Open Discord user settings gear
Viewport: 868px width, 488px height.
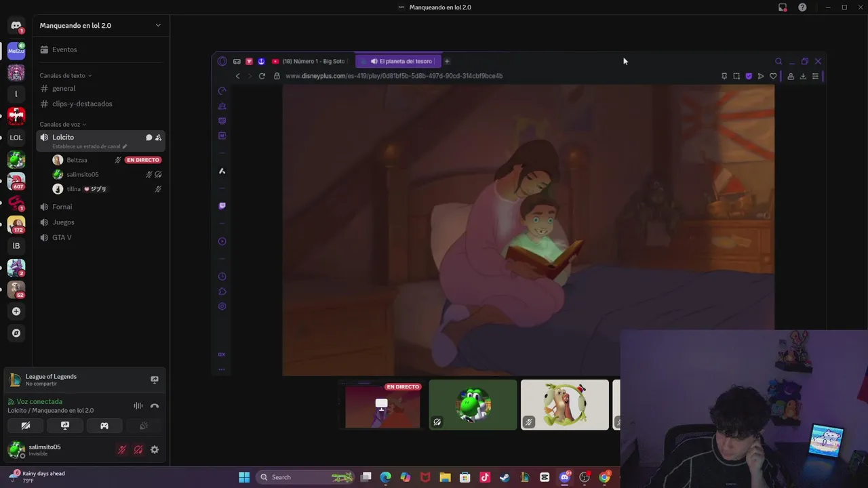pyautogui.click(x=155, y=449)
